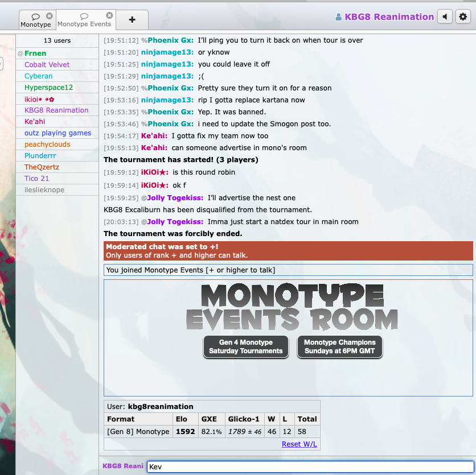
Task: Open Cobalt Velvet's user profile
Action: pyautogui.click(x=47, y=65)
